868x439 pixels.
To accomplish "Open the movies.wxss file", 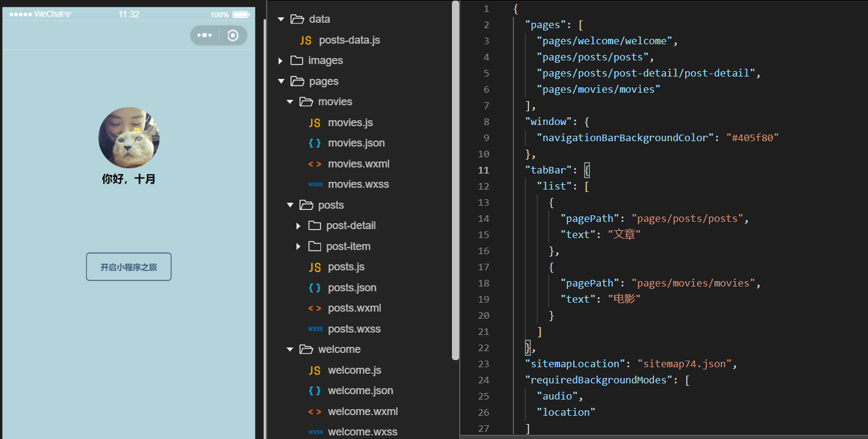I will [359, 184].
